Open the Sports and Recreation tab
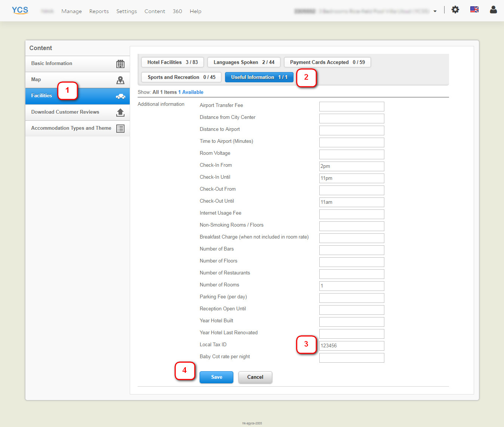Screen dimensions: 504x427 [181, 77]
